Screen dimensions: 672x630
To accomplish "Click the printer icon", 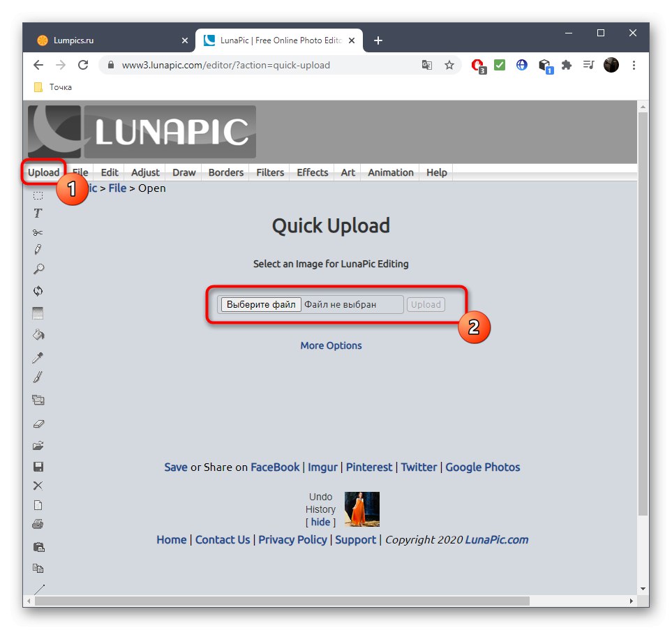I will [38, 524].
